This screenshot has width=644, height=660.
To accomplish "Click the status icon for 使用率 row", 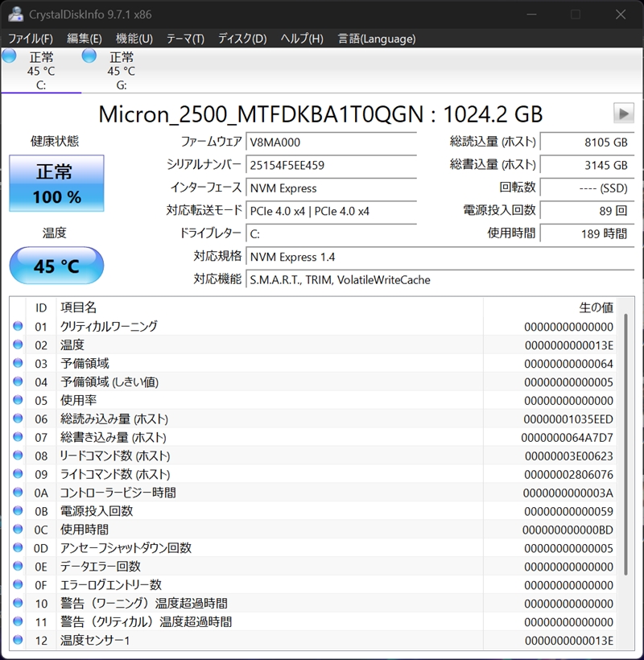I will 18,400.
